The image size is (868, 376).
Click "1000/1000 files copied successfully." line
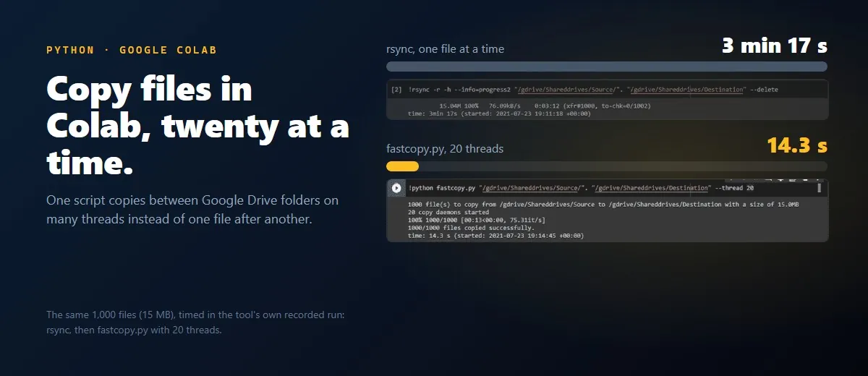[x=471, y=227]
